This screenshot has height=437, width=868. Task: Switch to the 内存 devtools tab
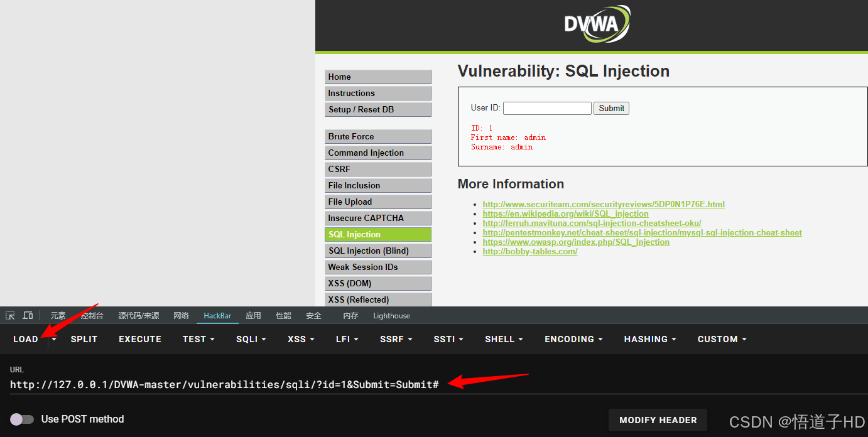(x=350, y=316)
